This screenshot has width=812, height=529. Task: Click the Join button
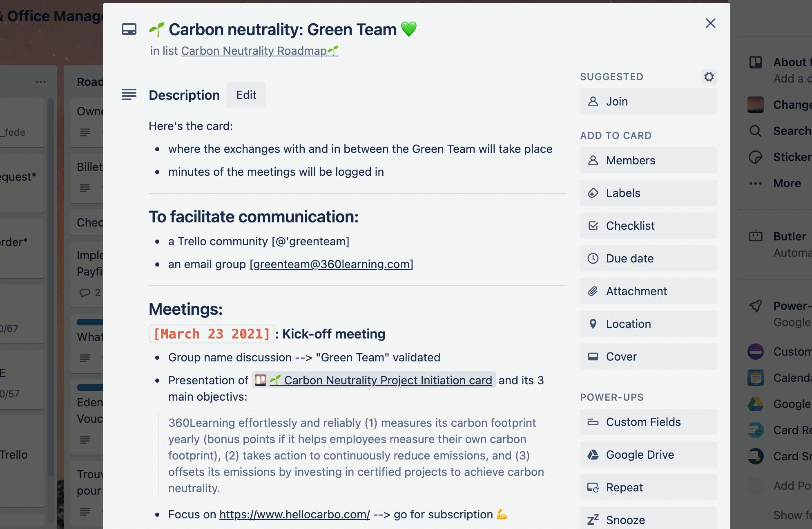(648, 101)
